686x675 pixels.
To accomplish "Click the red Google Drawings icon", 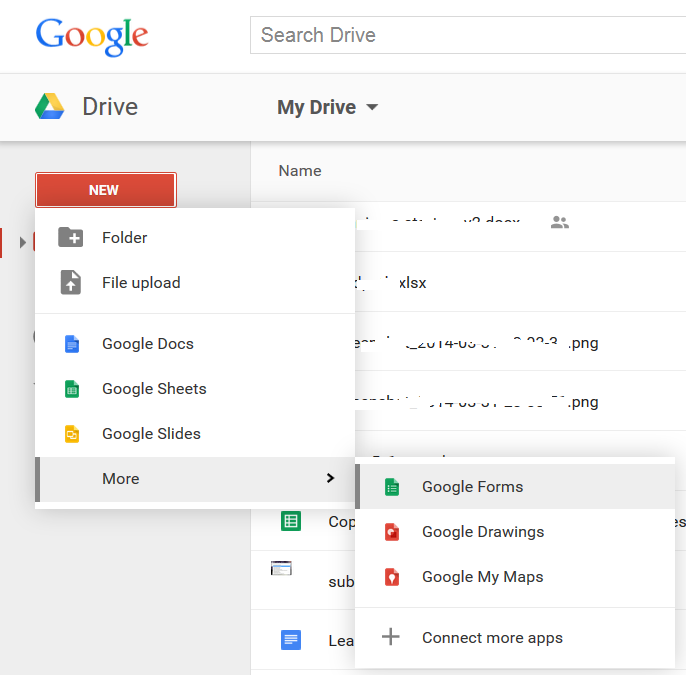I will click(392, 532).
